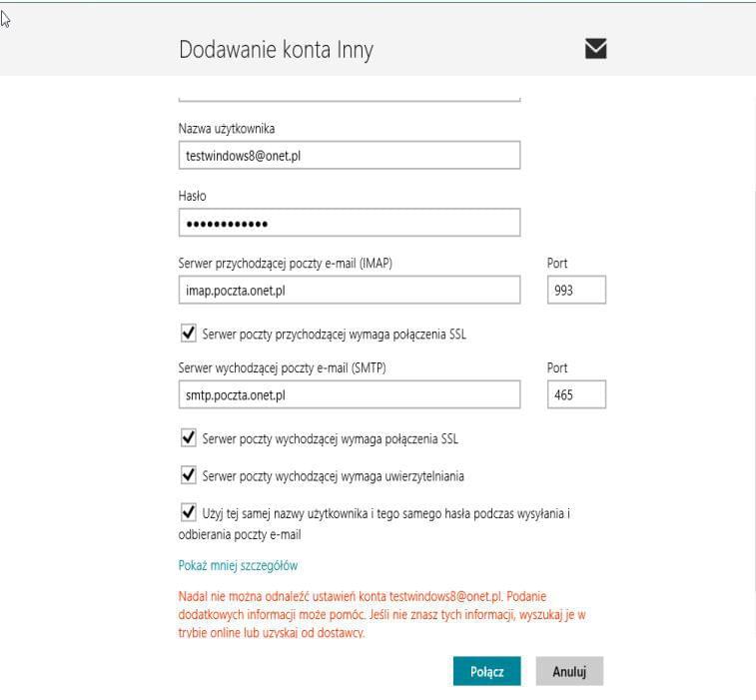Click the Port label above 465

(x=557, y=367)
